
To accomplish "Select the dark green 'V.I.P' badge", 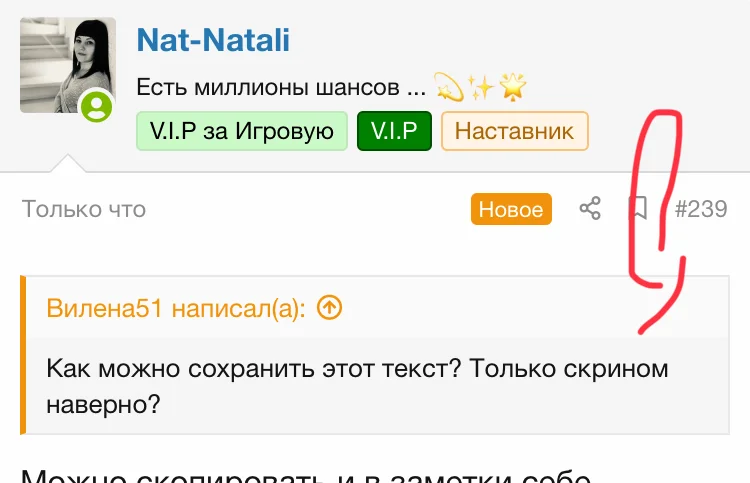I will point(394,131).
